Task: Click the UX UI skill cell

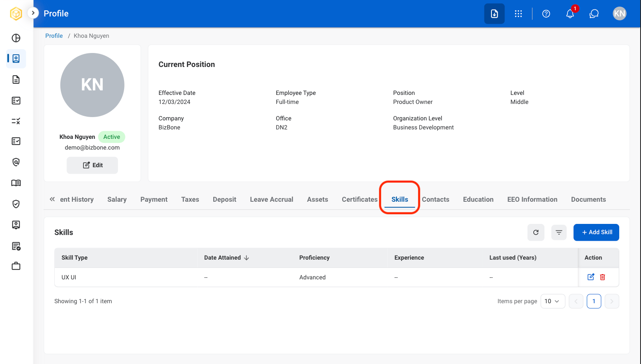Action: pyautogui.click(x=69, y=277)
